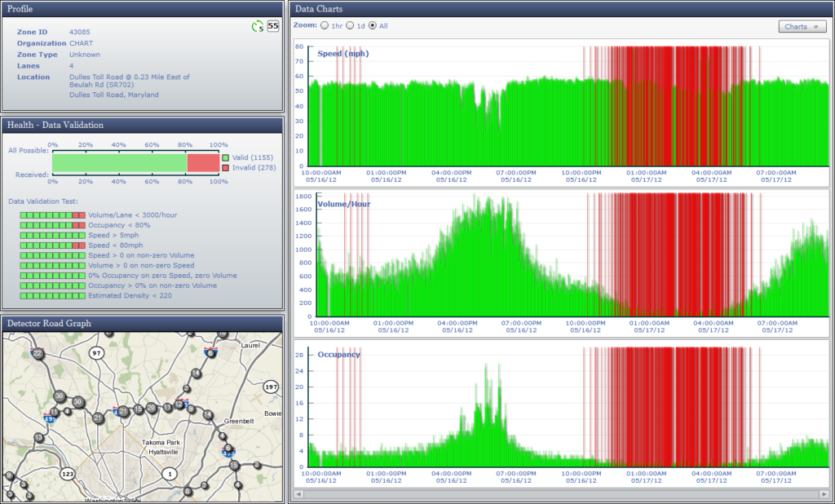Click the 'Data Charts' panel header
Image resolution: width=835 pixels, height=504 pixels.
coord(561,9)
